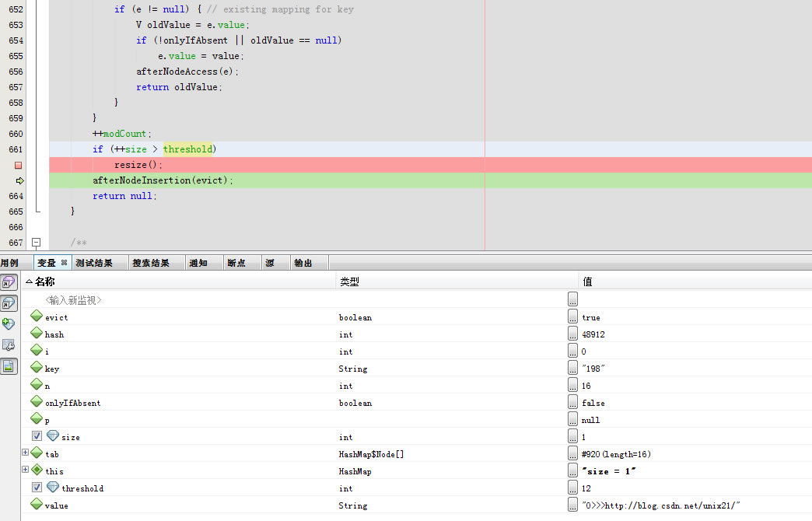Sort variables by 名称 column header
Viewport: 812px width, 521px height.
pyautogui.click(x=179, y=281)
